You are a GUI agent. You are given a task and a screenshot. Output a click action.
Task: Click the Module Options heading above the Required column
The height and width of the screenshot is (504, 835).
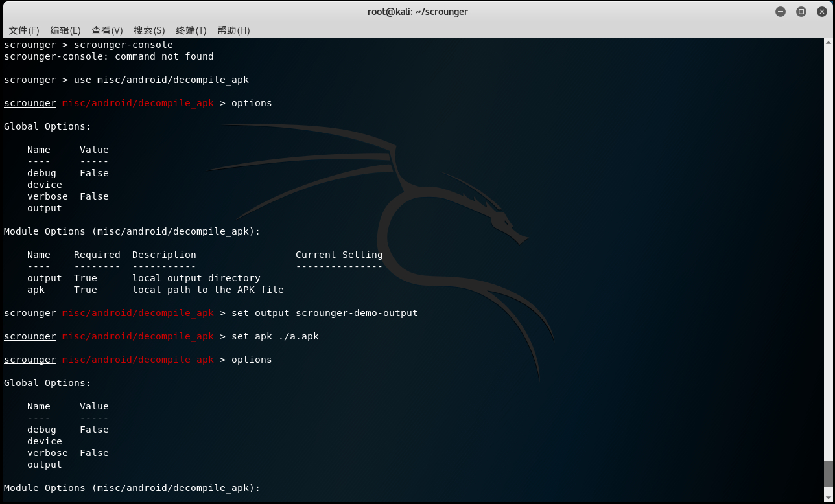(x=132, y=231)
